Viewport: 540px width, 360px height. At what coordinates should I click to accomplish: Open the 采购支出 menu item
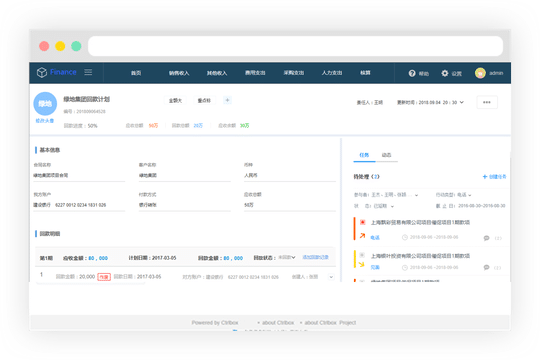[x=293, y=73]
